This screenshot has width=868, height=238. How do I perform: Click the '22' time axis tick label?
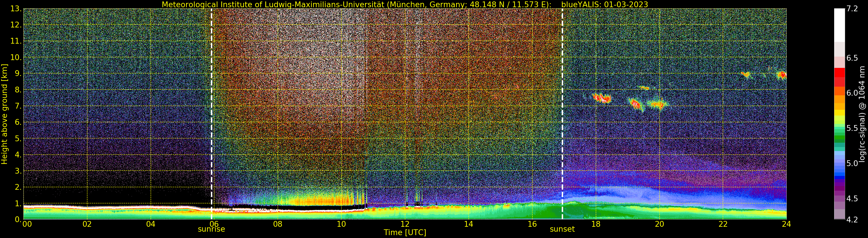click(723, 224)
